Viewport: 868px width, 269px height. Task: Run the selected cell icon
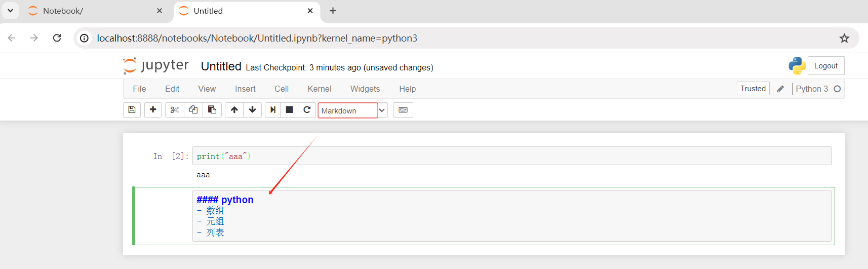click(x=273, y=110)
